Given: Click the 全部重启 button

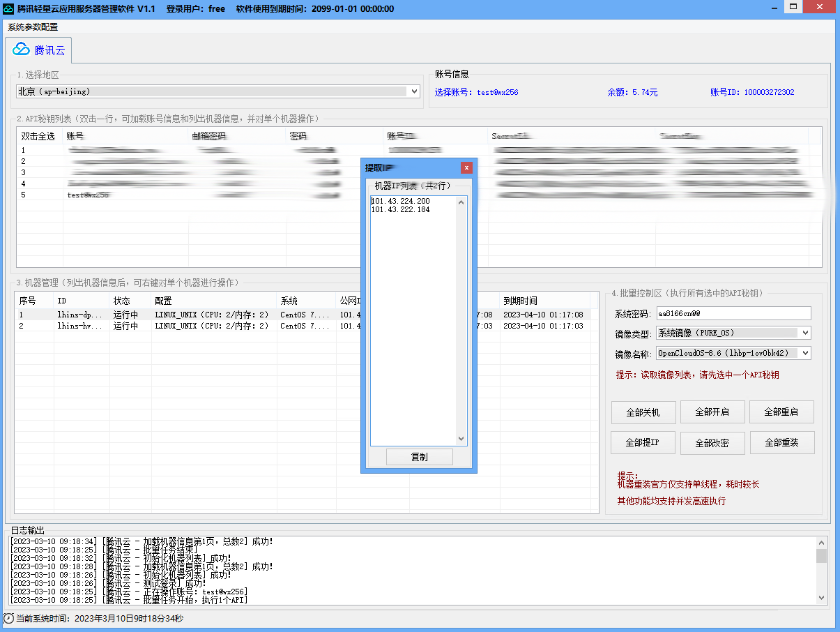Looking at the screenshot, I should click(x=781, y=412).
